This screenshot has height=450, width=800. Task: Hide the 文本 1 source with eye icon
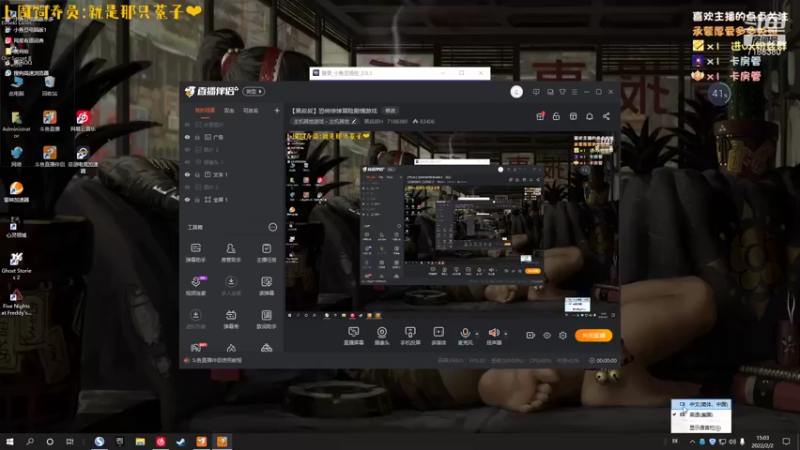coord(187,174)
